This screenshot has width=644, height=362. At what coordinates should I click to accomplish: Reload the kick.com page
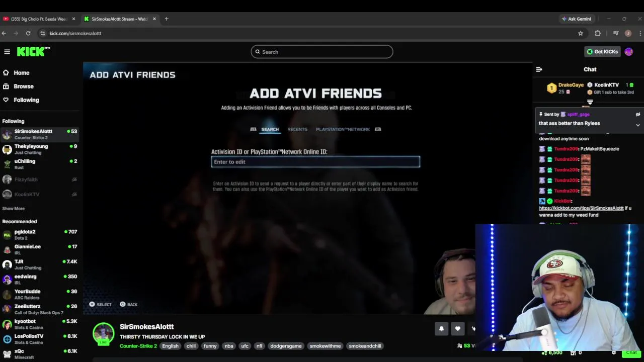[x=28, y=33]
